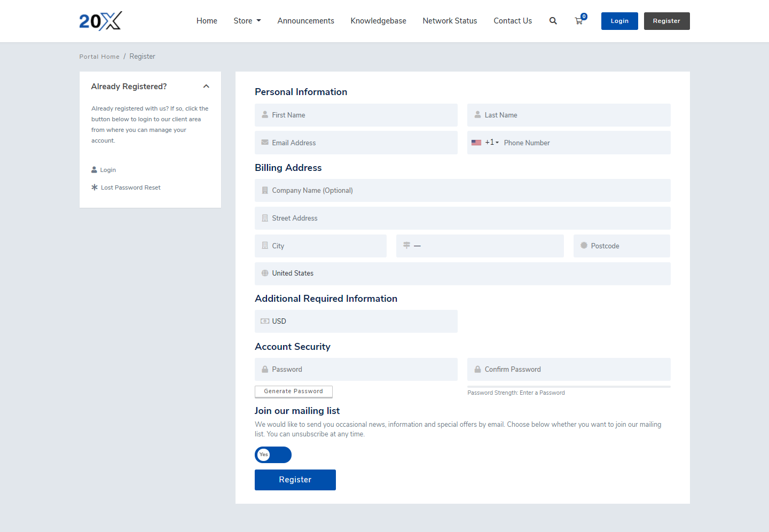This screenshot has height=532, width=769.
Task: Open the United States country dropdown
Action: (x=462, y=273)
